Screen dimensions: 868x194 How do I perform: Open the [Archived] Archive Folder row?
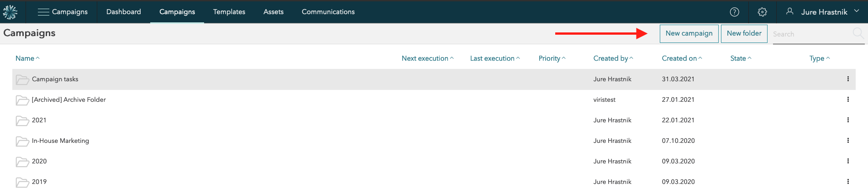[68, 100]
